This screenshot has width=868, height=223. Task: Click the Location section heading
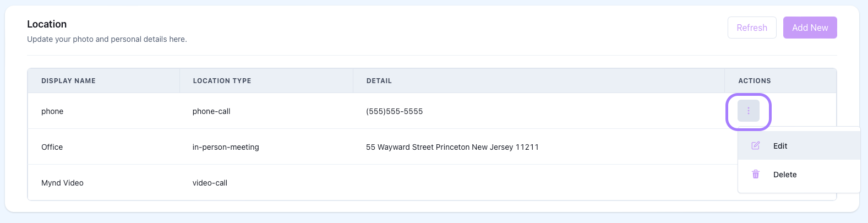(47, 24)
